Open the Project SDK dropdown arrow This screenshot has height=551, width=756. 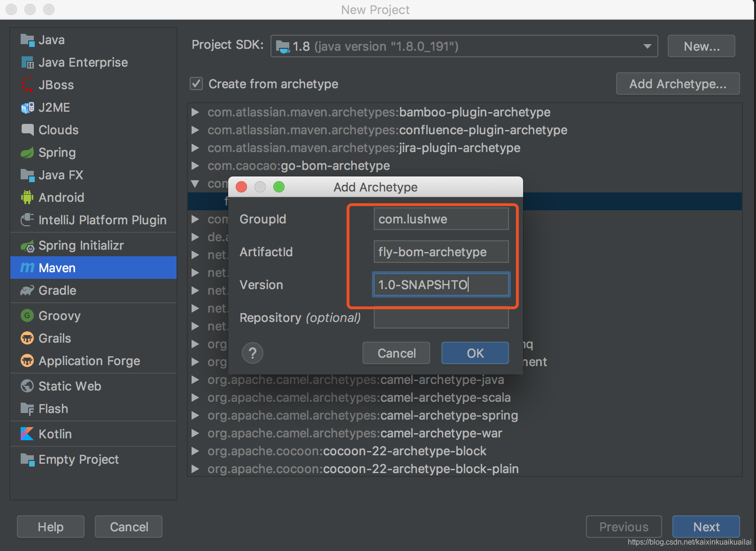click(647, 46)
